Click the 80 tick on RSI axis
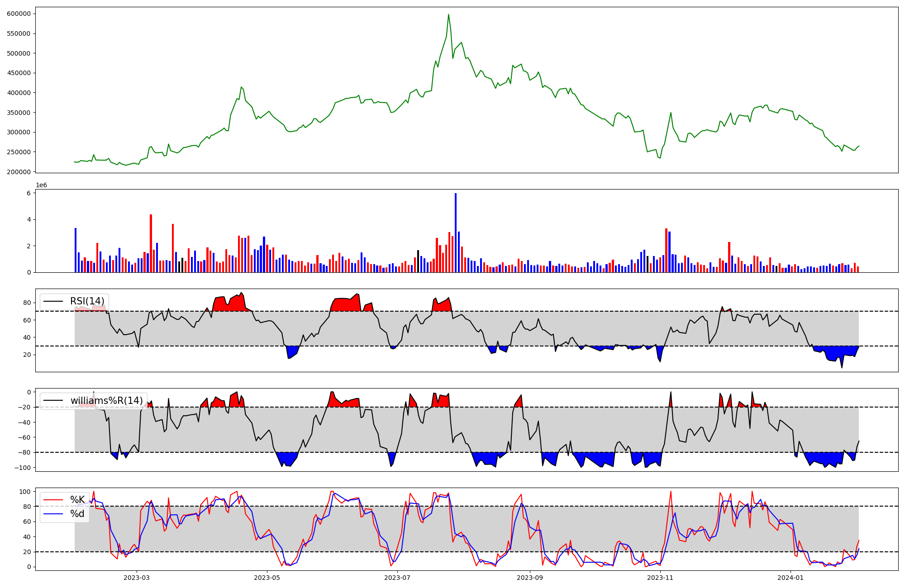The width and height of the screenshot is (905, 588). tap(27, 303)
